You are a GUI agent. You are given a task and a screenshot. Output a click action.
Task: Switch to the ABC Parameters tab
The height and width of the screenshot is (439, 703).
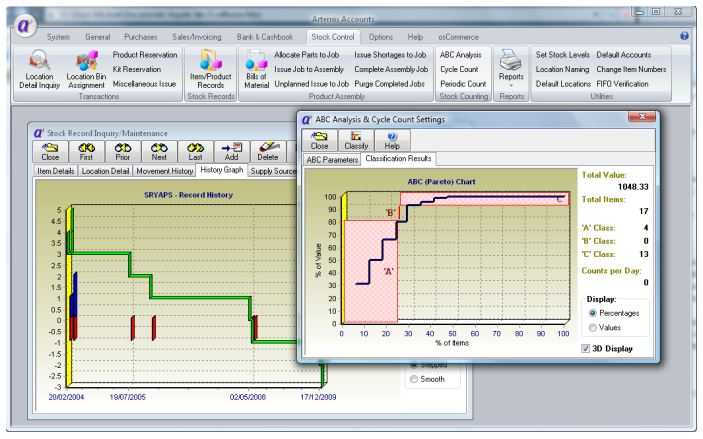332,160
